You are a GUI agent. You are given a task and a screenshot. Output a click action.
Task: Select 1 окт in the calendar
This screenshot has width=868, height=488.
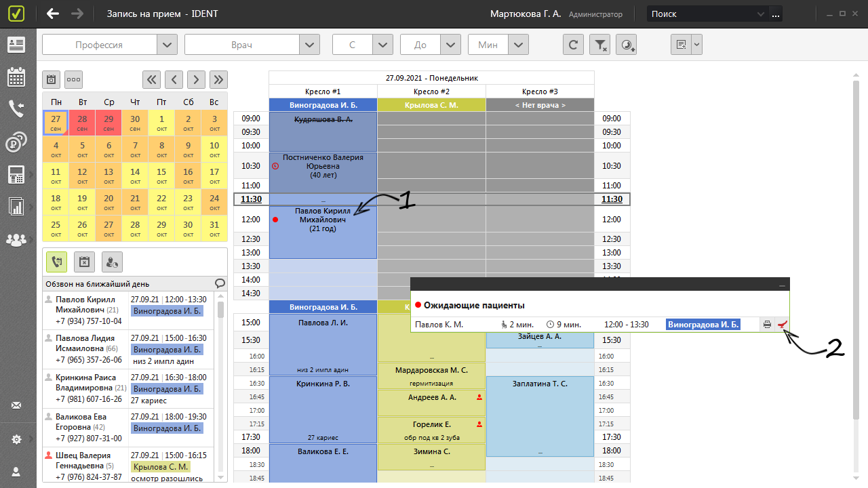click(161, 123)
